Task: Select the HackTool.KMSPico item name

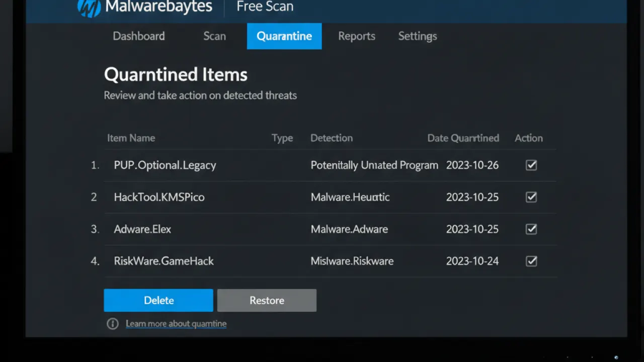Action: click(x=159, y=197)
